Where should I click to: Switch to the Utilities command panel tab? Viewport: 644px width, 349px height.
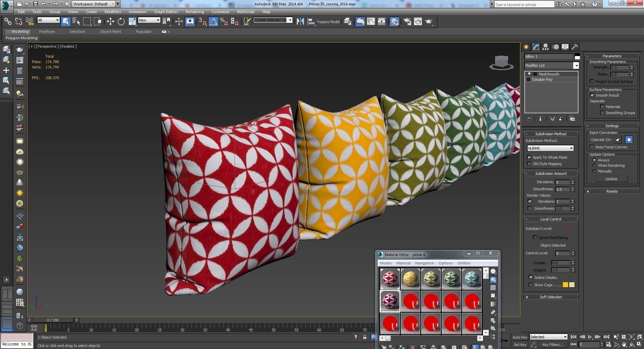click(x=575, y=47)
